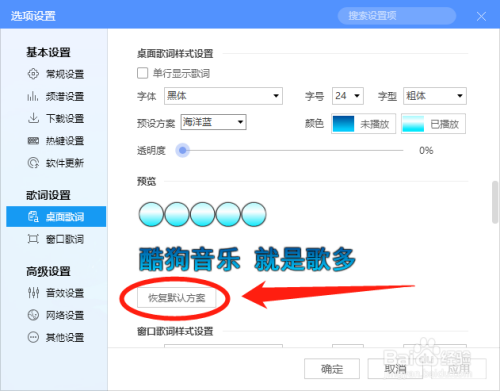Expand the 字号 dropdown showing 24

(x=348, y=96)
